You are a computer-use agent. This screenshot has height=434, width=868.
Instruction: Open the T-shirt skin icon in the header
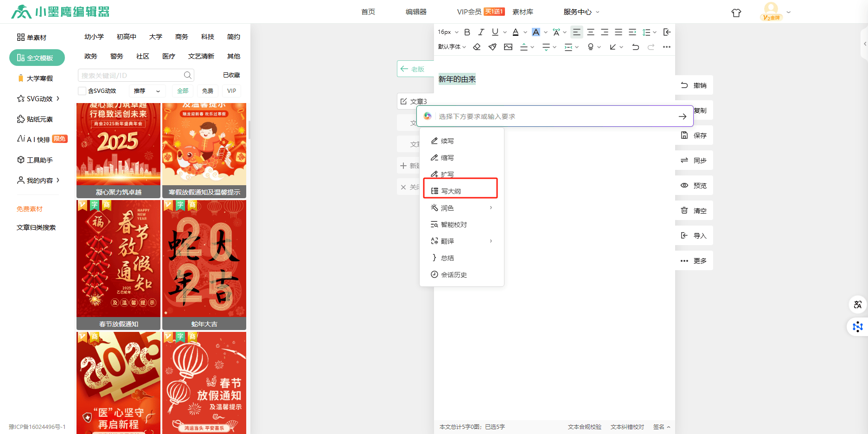[x=736, y=13]
